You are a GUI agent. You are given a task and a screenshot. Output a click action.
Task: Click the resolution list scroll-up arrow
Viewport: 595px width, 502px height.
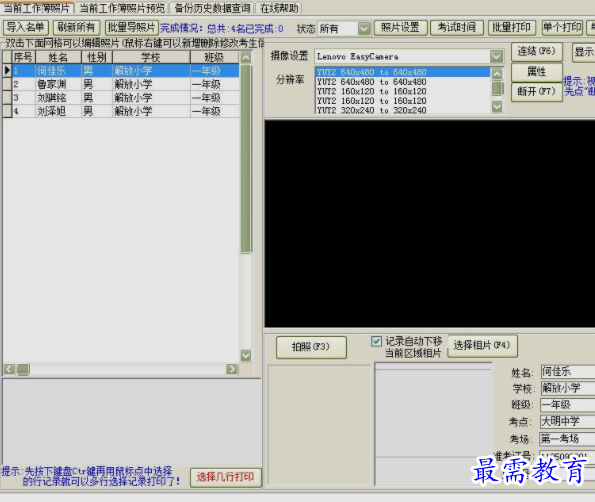(x=497, y=73)
